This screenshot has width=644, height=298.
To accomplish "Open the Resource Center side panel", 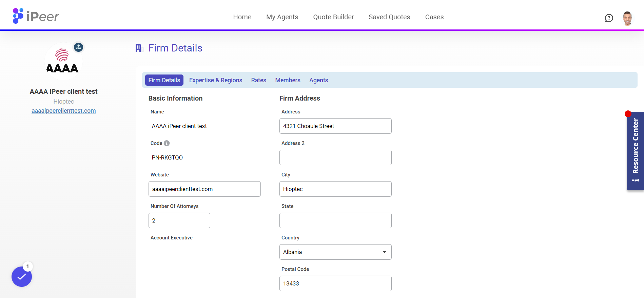I will (x=635, y=151).
